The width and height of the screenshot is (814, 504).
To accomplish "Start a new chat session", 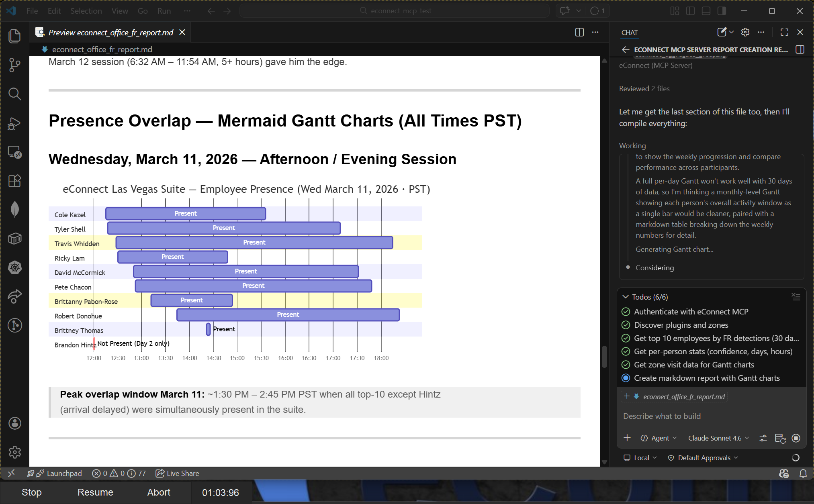I will (722, 32).
